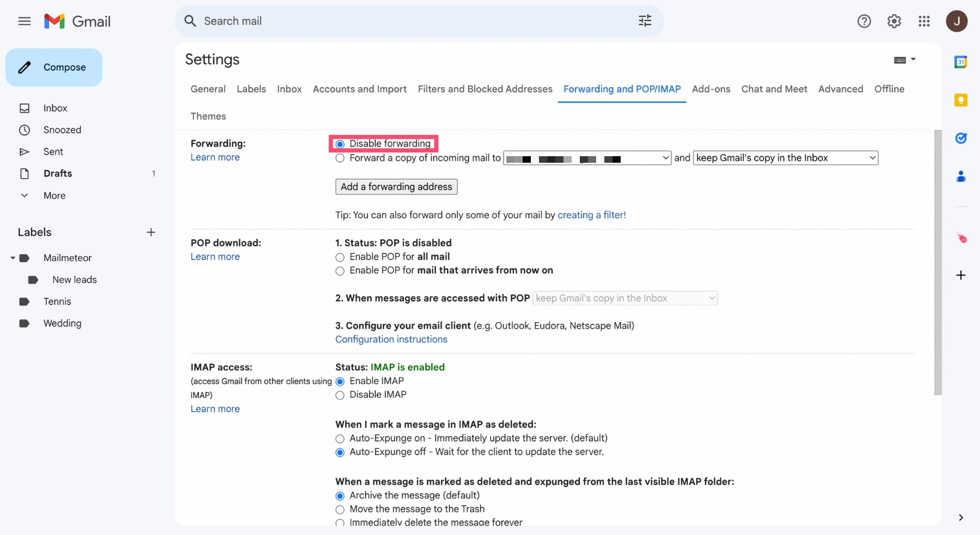This screenshot has width=980, height=535.
Task: Open the Contacts side panel
Action: point(961,176)
